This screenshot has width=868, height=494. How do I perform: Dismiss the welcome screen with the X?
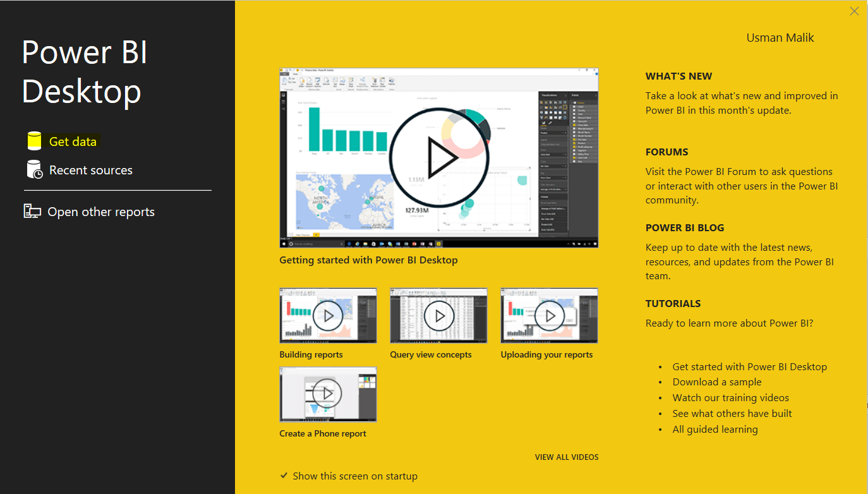(854, 11)
